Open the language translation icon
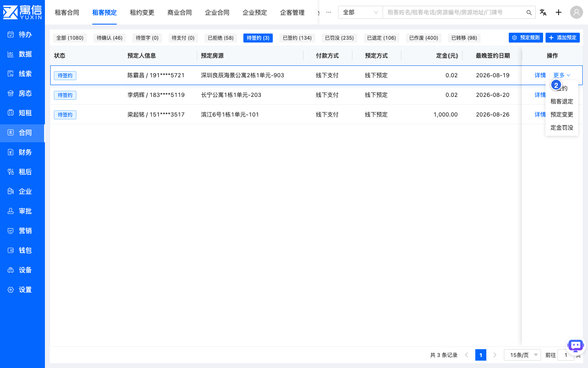The height and width of the screenshot is (368, 588). pos(543,12)
